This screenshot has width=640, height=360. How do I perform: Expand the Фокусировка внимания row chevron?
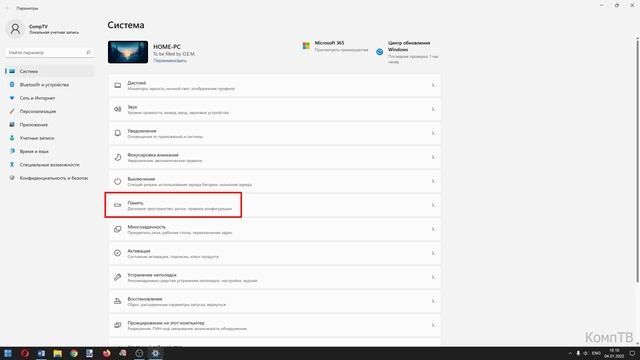point(433,157)
